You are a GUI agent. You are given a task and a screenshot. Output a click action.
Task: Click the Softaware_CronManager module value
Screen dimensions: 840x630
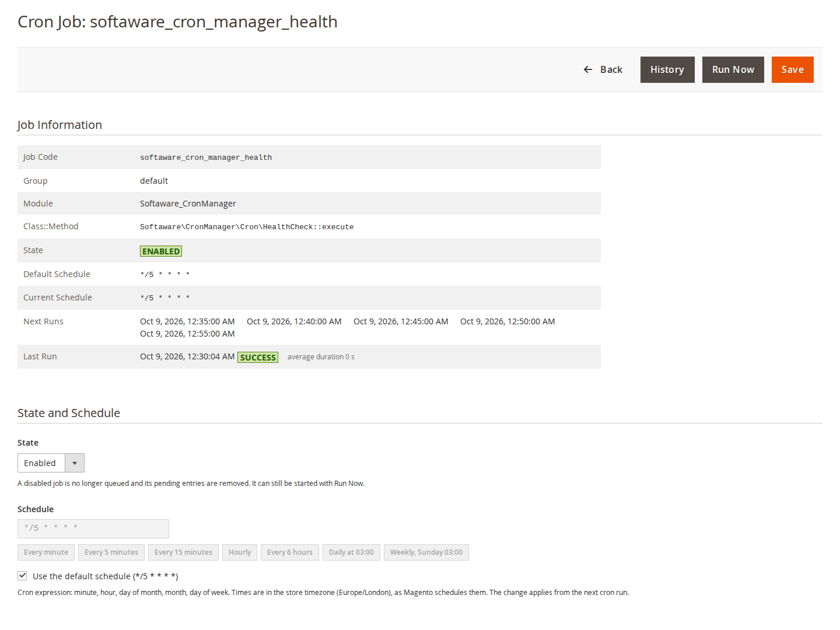click(188, 204)
